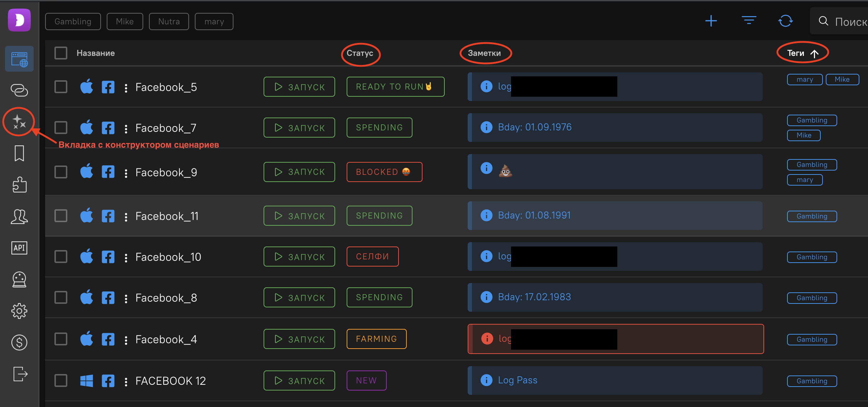Launch Facebook_4 with ЗАПУСК button
Viewport: 868px width, 407px height.
pyautogui.click(x=299, y=339)
